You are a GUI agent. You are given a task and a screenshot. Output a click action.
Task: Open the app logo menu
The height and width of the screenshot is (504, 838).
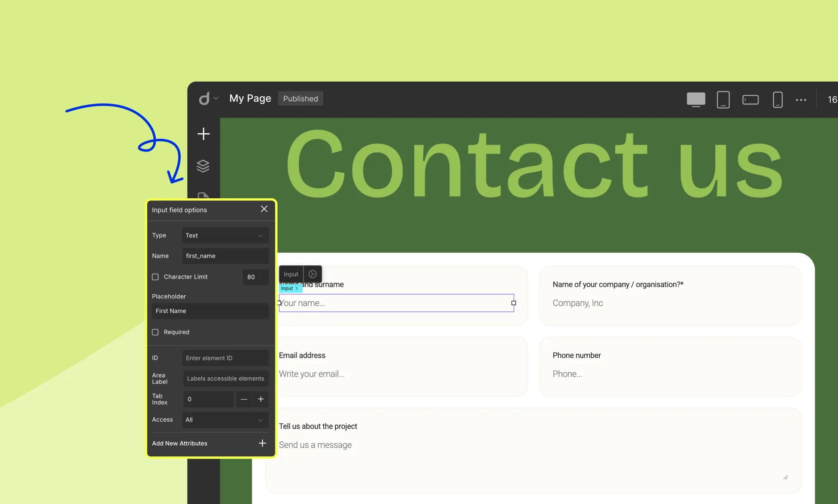coord(204,98)
